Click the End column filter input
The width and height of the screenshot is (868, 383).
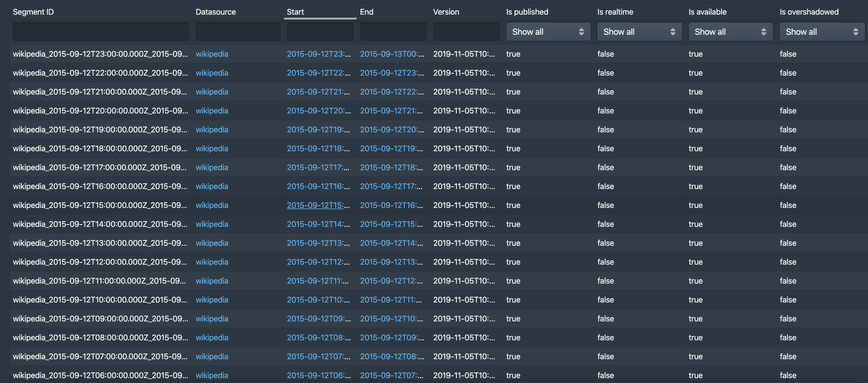click(x=393, y=32)
